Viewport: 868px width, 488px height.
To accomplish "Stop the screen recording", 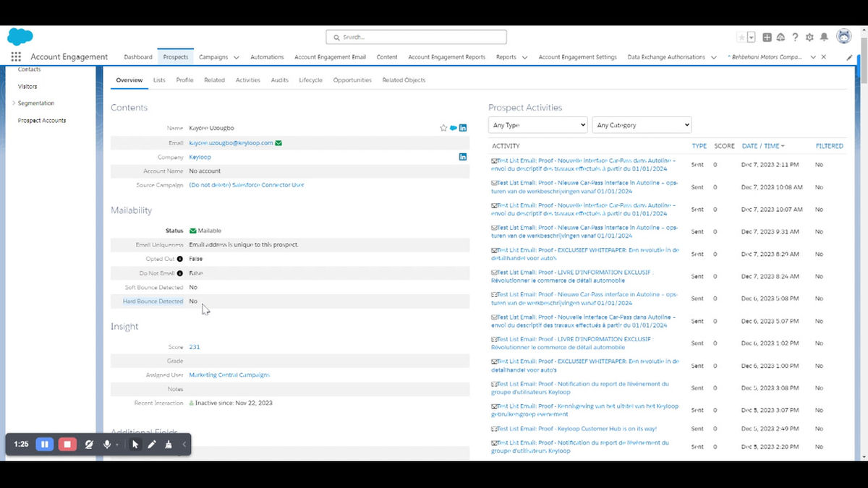I will click(67, 444).
